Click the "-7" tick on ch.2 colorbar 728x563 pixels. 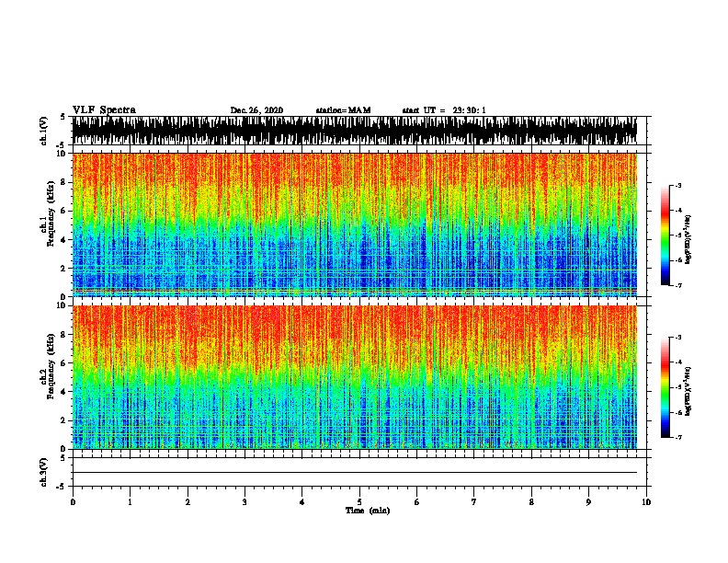(x=677, y=438)
